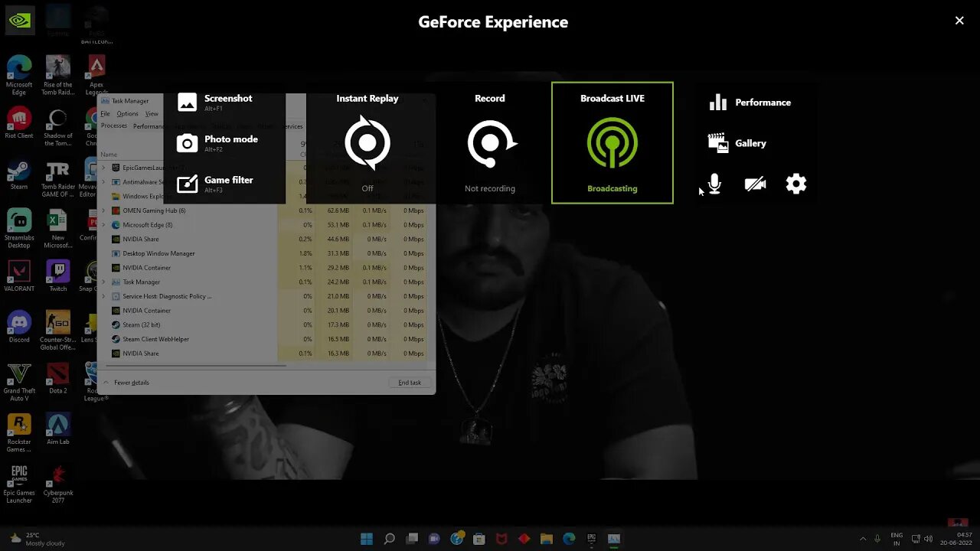Open Windows Start menu
The image size is (980, 551).
[367, 539]
